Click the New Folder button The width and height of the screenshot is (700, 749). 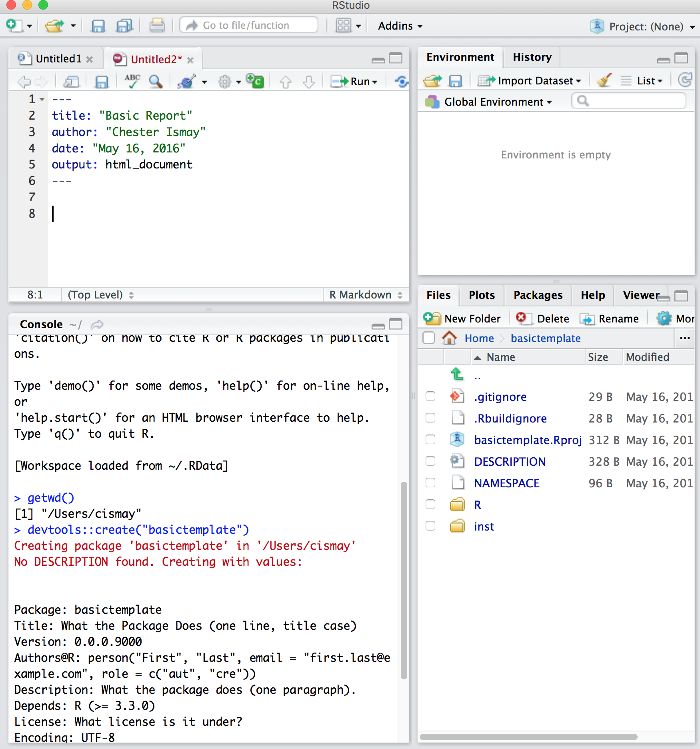[463, 318]
